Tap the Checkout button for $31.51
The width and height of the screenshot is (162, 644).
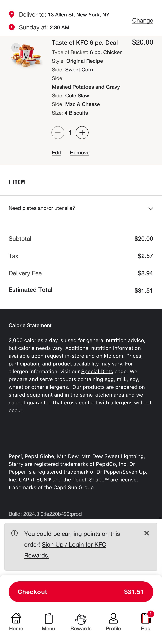[x=81, y=592]
